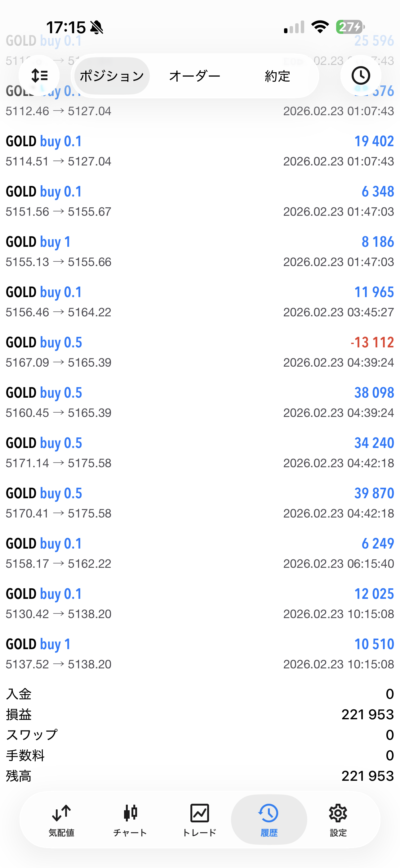Expand the GOLD buy 0.5 loss -13 112 row
The image size is (400, 868).
200,352
